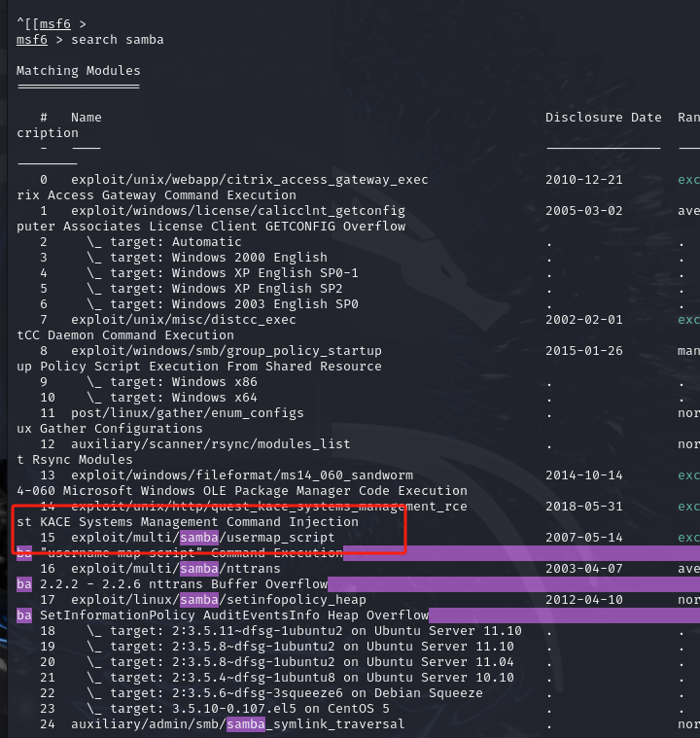The image size is (700, 738).
Task: Click 'OLE Package Manager Code Execution' text
Action: click(335, 490)
